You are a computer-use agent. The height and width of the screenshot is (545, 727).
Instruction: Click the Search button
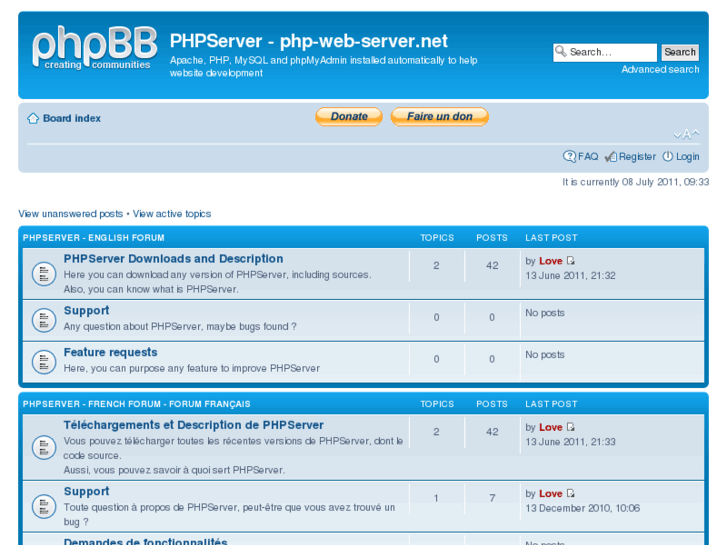[x=680, y=52]
